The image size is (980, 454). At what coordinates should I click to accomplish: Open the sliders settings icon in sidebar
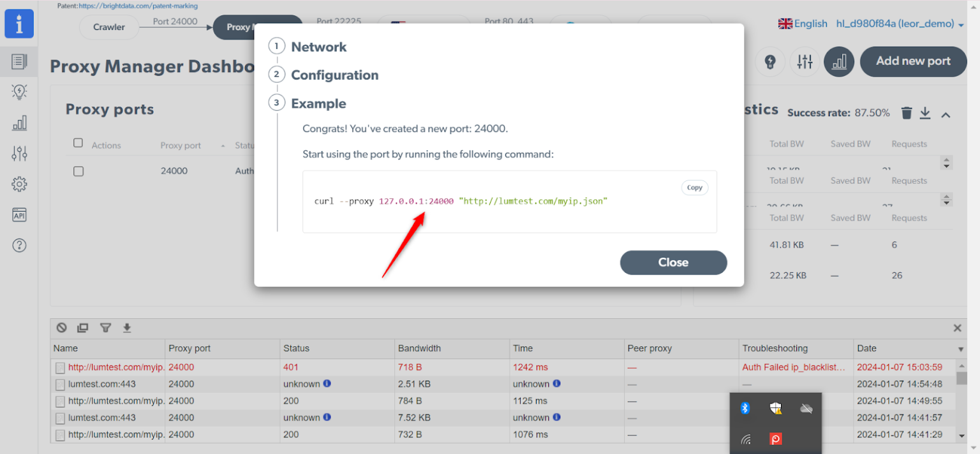pos(19,153)
